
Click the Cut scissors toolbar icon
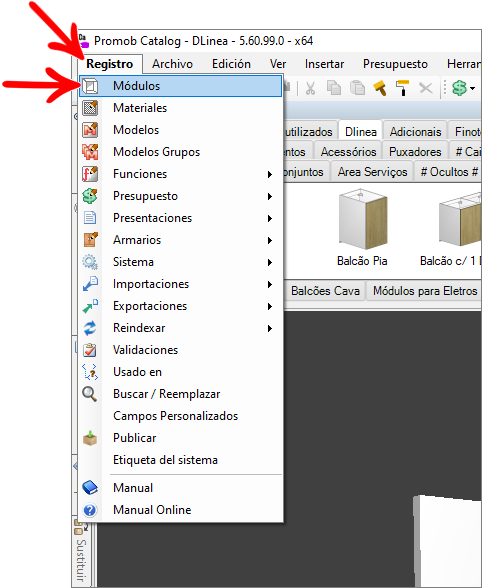310,88
